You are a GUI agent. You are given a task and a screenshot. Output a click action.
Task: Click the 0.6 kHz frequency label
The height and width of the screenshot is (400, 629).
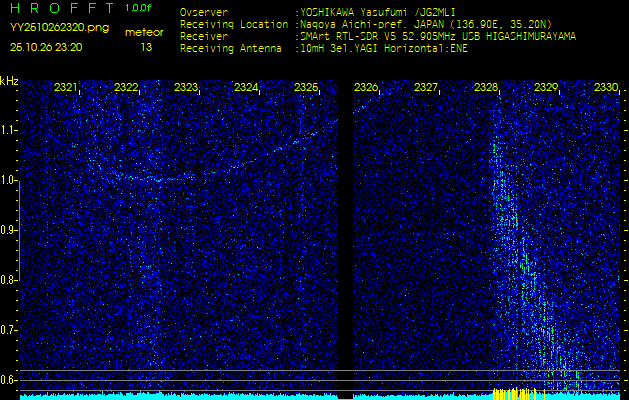[x=7, y=380]
